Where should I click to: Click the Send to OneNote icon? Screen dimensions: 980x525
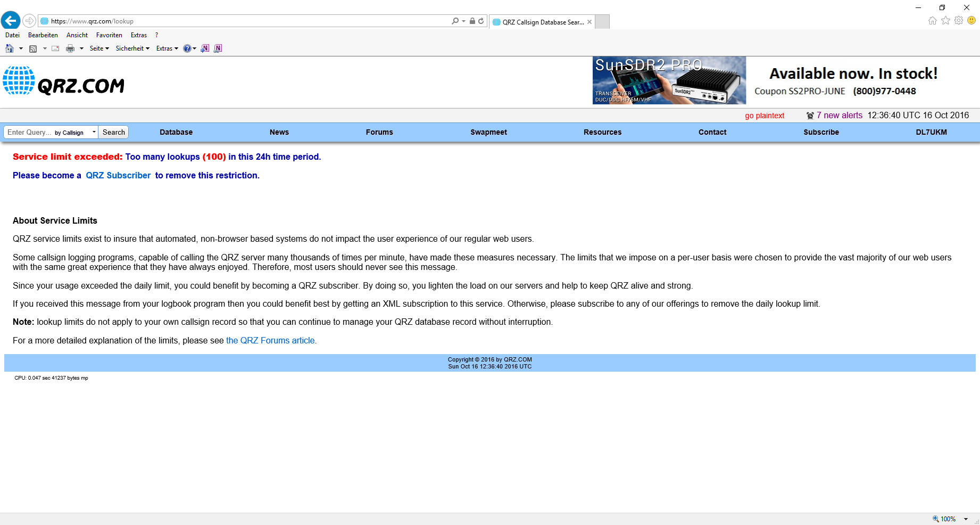click(x=205, y=48)
